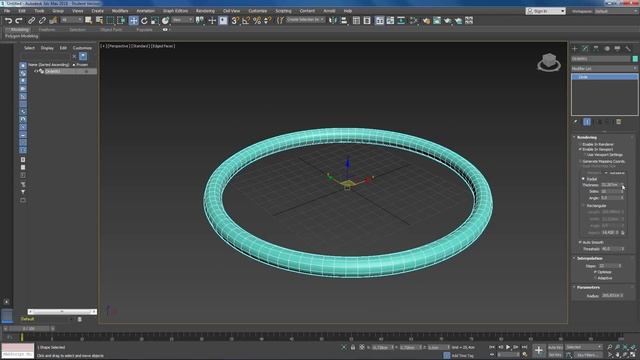Screen dimensions: 640x360
Task: Switch to the Freeform ribbon tab
Action: click(47, 30)
